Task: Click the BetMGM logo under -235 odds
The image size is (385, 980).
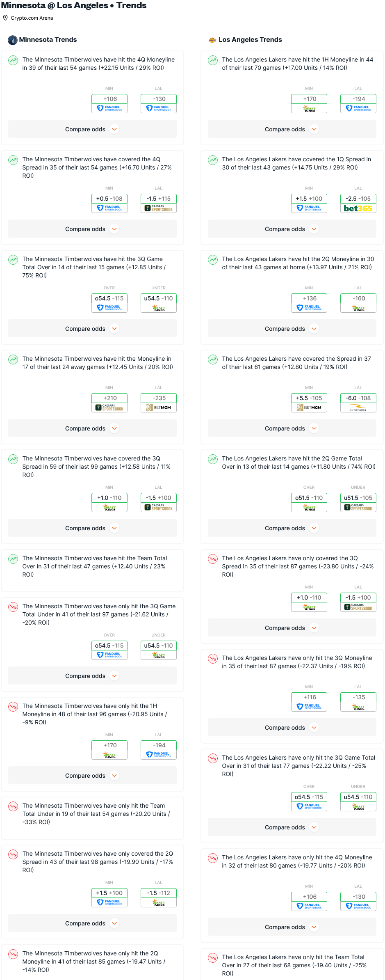Action: click(159, 408)
